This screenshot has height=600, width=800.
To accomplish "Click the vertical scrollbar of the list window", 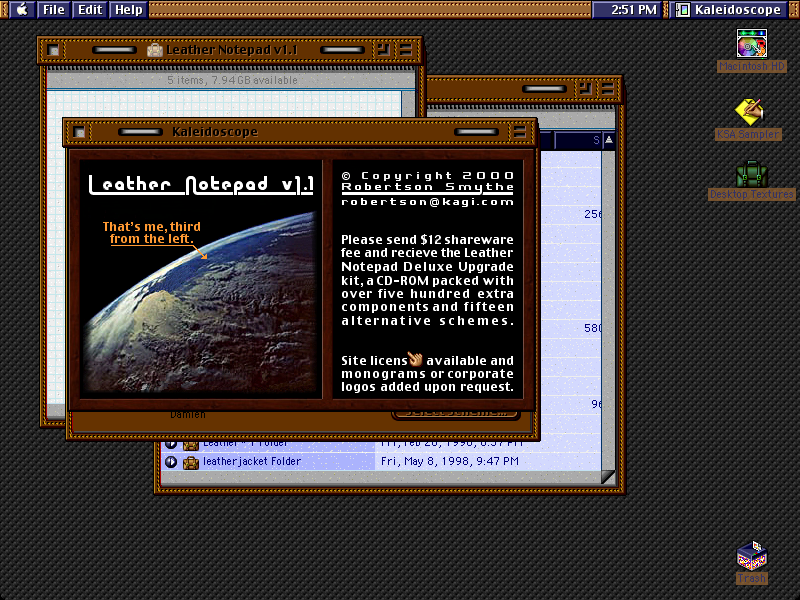I will coord(608,306).
